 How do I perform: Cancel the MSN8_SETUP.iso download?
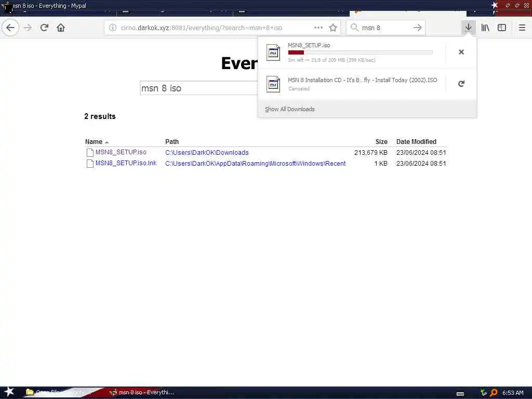[x=461, y=52]
